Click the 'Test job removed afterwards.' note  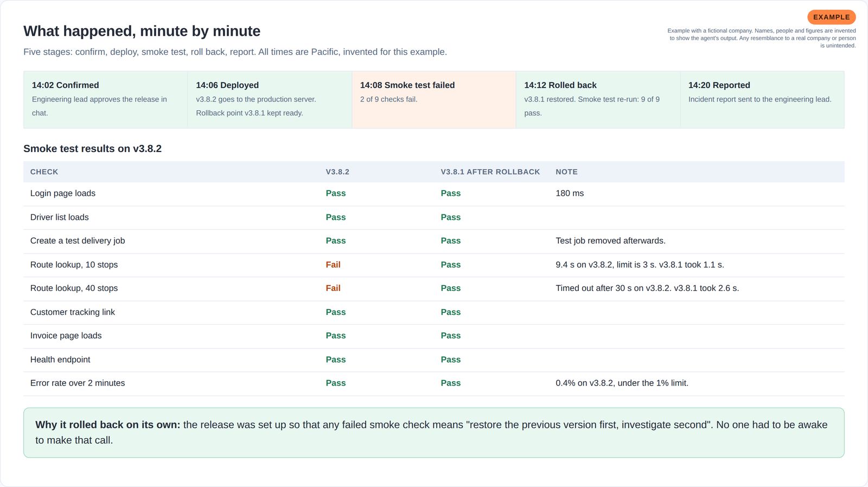pyautogui.click(x=610, y=241)
